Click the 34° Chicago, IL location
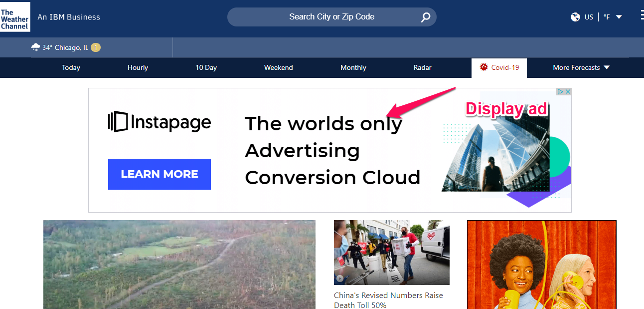The image size is (644, 309). tap(65, 47)
